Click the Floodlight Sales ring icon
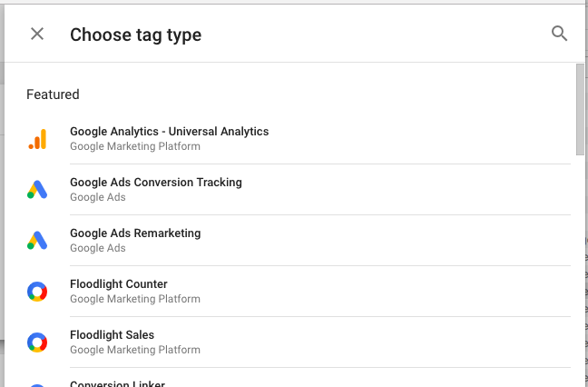This screenshot has width=588, height=387. tap(37, 342)
